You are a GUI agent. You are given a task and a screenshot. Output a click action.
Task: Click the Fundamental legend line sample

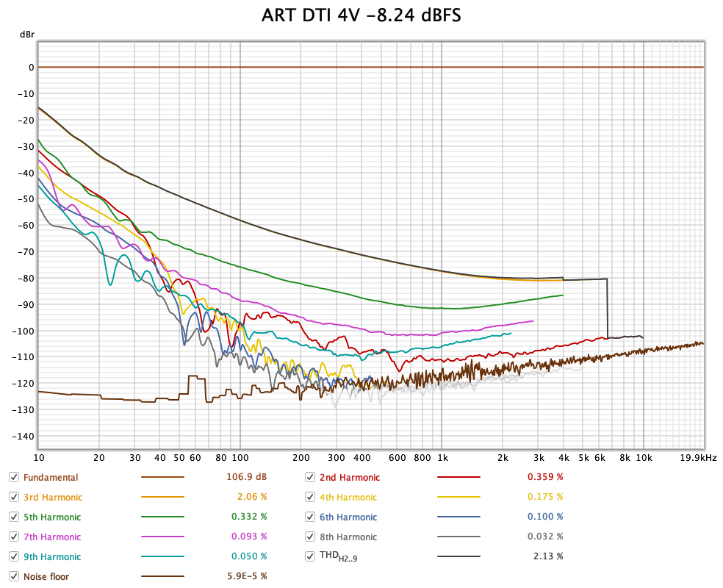pyautogui.click(x=163, y=477)
